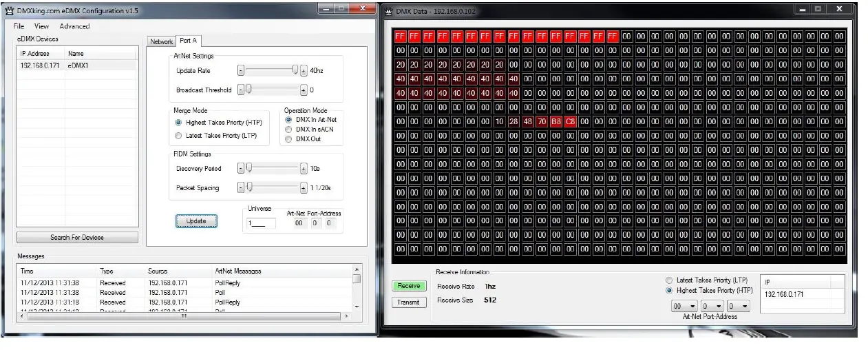This screenshot has width=868, height=350.
Task: Increase Update Rate with its plus button
Action: (304, 70)
